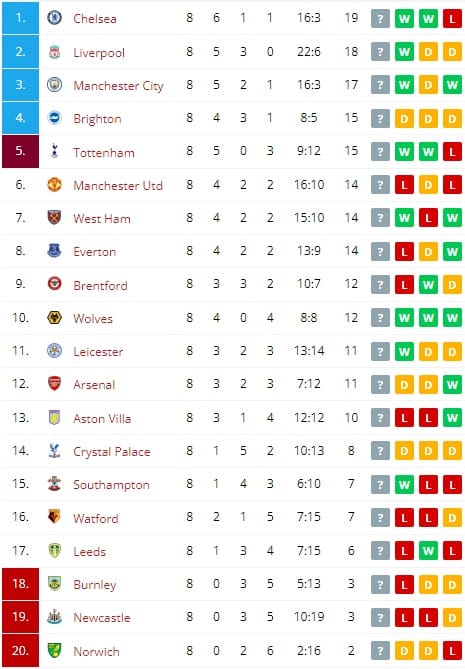
Task: Open the Crystal Palace team link
Action: pyautogui.click(x=112, y=451)
